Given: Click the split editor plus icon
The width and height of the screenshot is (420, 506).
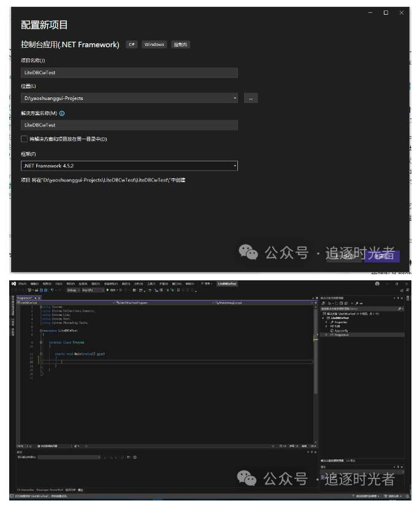Looking at the screenshot, I should 316,303.
